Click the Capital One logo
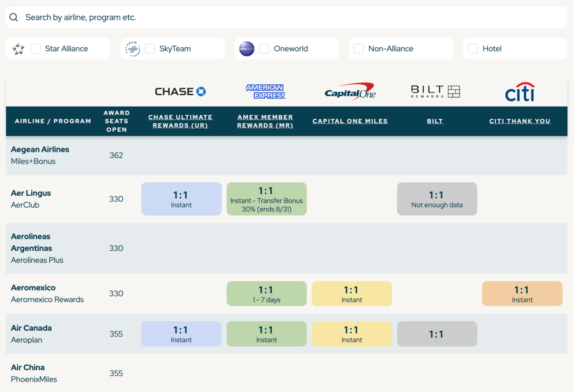574x392 pixels. [x=350, y=92]
